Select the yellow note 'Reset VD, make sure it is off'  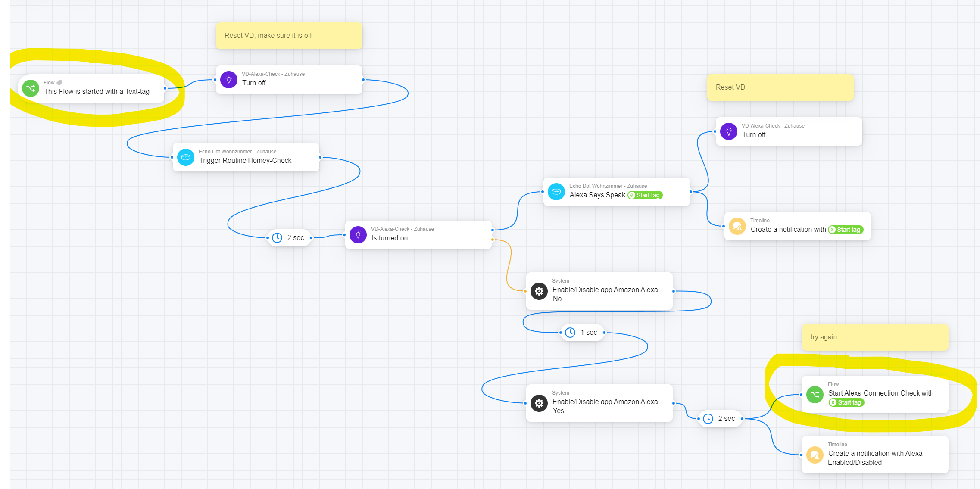coord(289,36)
